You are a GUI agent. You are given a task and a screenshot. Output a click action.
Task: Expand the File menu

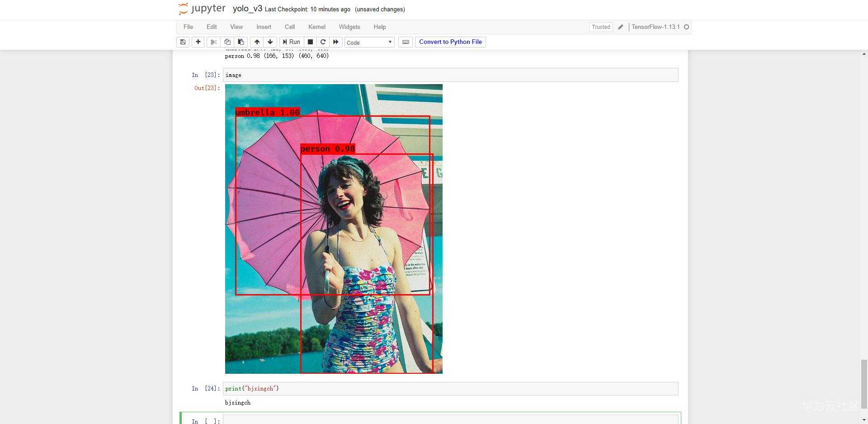(188, 27)
